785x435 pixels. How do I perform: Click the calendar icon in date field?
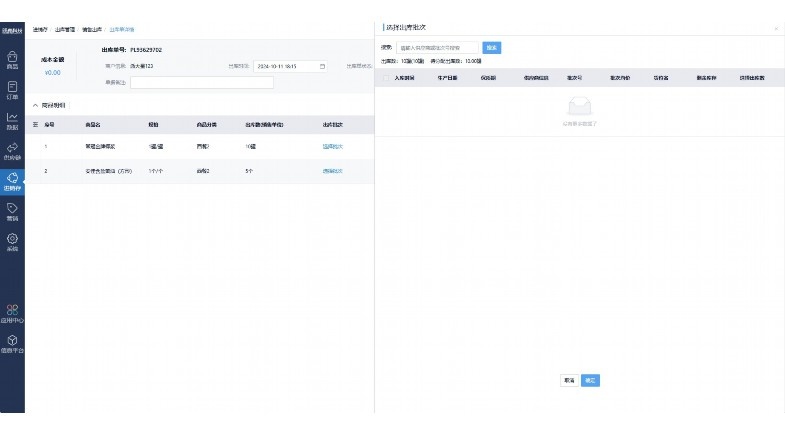[322, 66]
